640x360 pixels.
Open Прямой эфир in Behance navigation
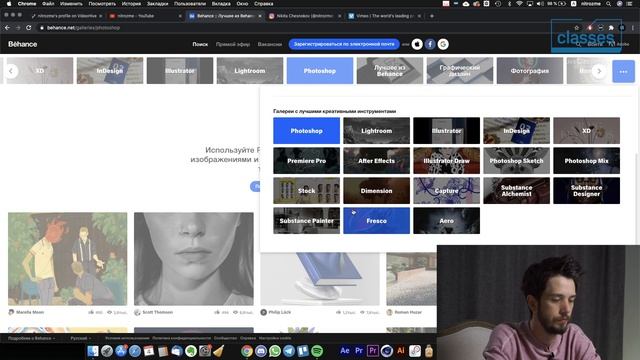pyautogui.click(x=233, y=44)
